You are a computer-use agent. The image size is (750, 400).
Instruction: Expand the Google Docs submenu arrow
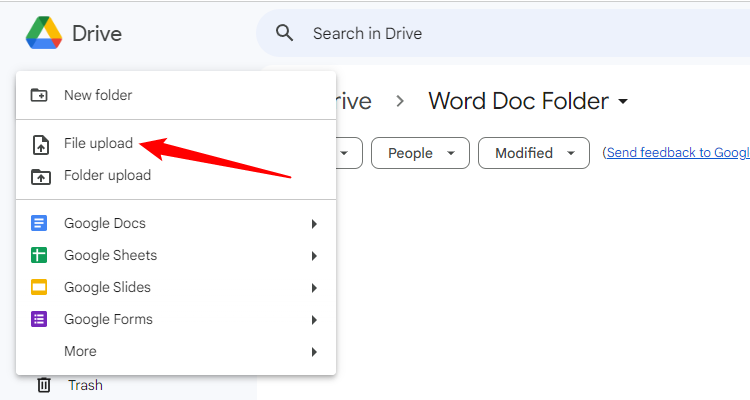coord(314,223)
